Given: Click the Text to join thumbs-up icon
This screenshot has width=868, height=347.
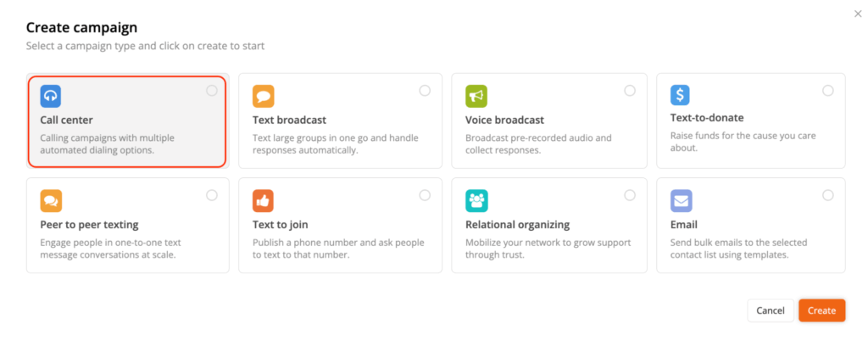Looking at the screenshot, I should 264,200.
